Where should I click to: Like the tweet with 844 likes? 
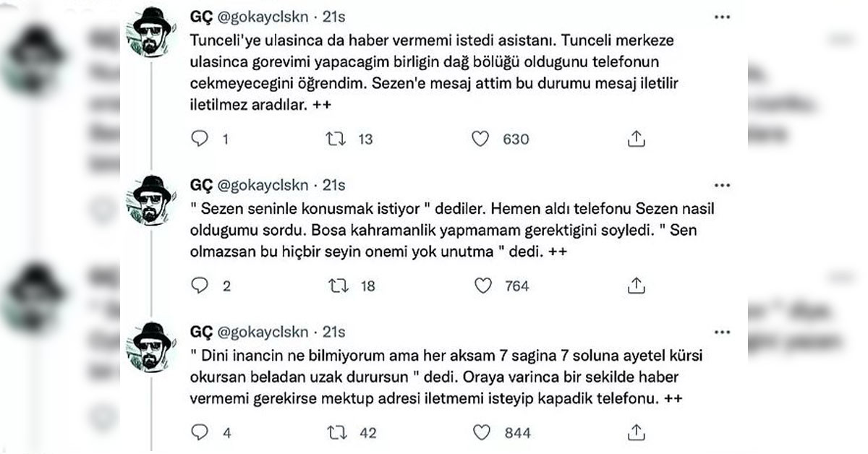coord(482,432)
